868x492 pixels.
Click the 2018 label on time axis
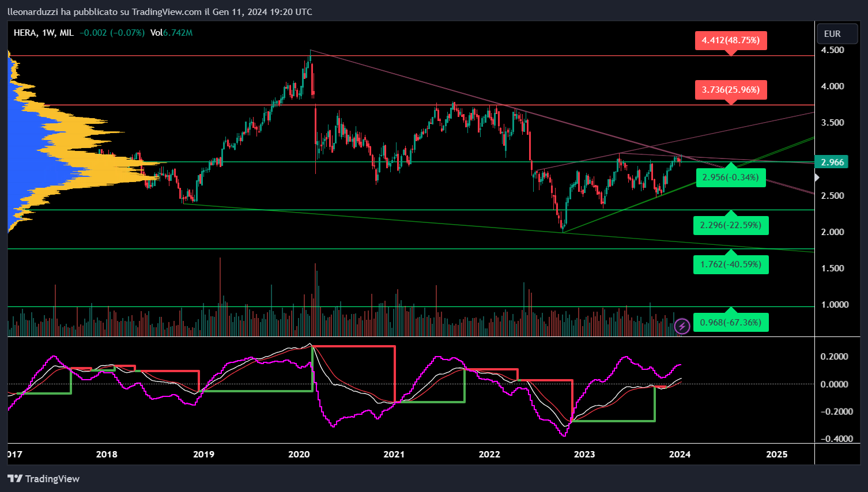(x=107, y=455)
